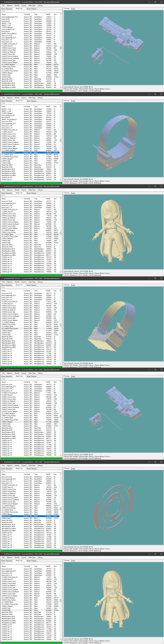Click green progress bar in topmost window
Image resolution: width=164 pixels, height=644 pixels.
tap(31, 91)
